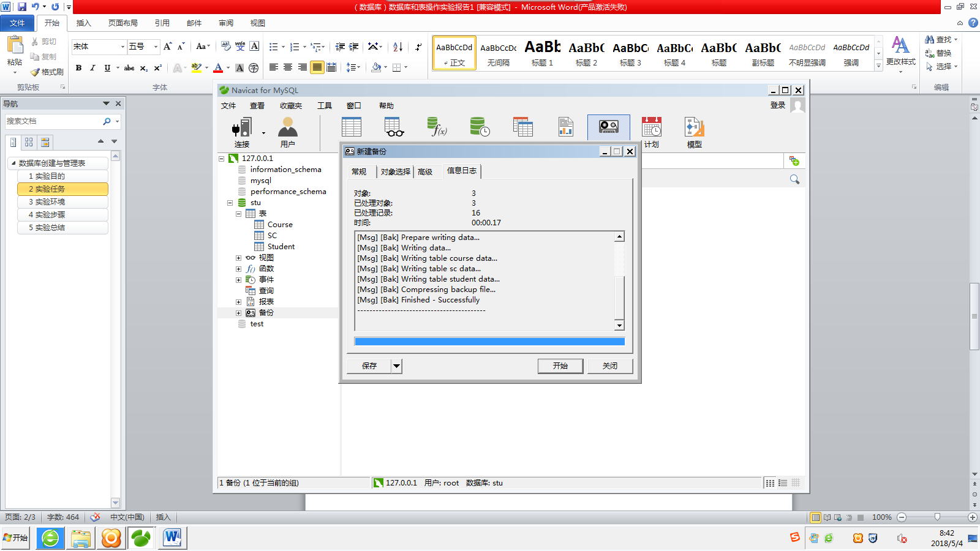This screenshot has height=551, width=980.
Task: Apply italic formatting in the Word ribbon
Action: [92, 68]
